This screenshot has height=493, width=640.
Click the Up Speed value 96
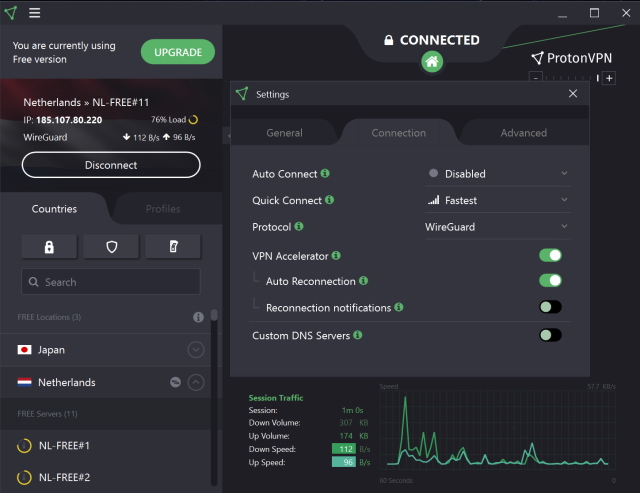[344, 462]
